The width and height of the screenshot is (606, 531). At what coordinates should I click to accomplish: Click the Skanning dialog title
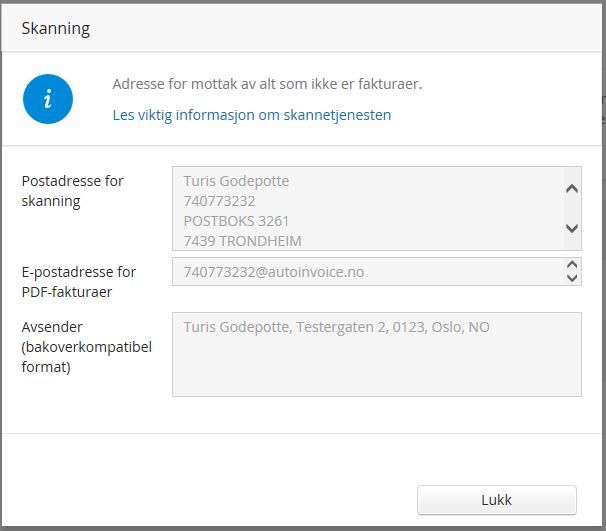56,28
